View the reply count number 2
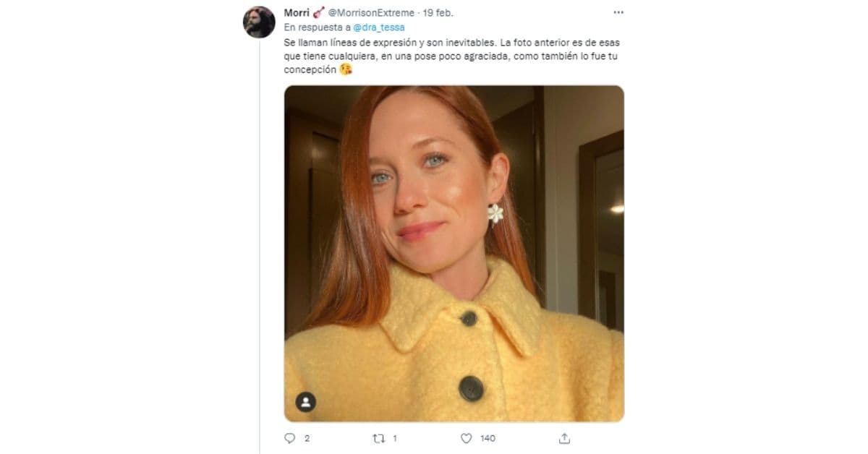 click(309, 438)
